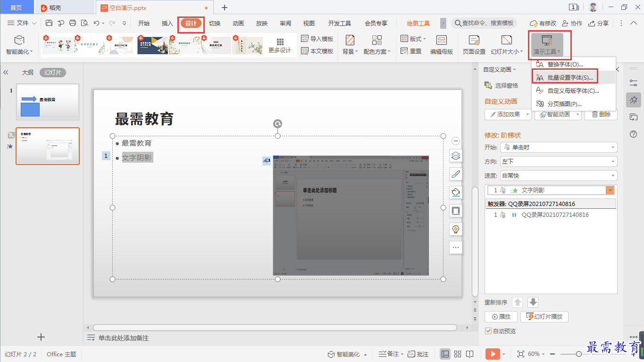Move animation down in reorder
This screenshot has height=362, width=644.
[x=533, y=303]
